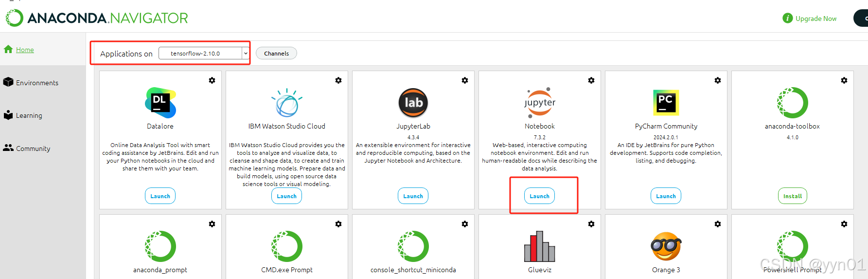Click the Datalore DL app icon

tap(160, 103)
